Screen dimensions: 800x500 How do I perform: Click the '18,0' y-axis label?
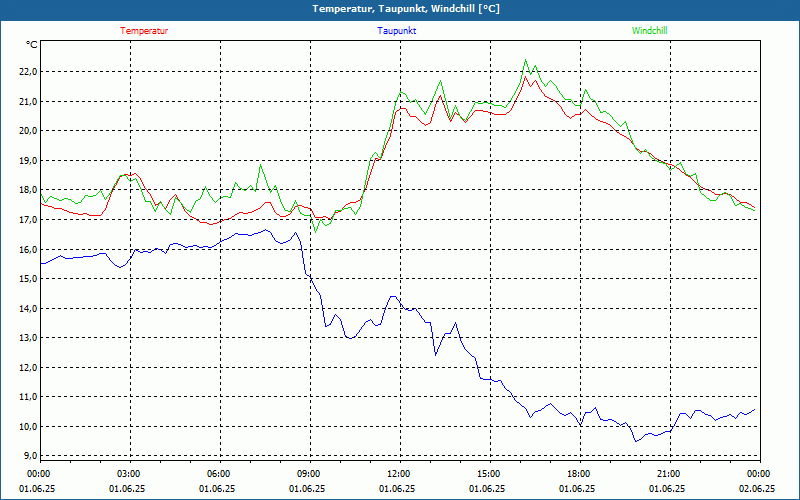28,190
